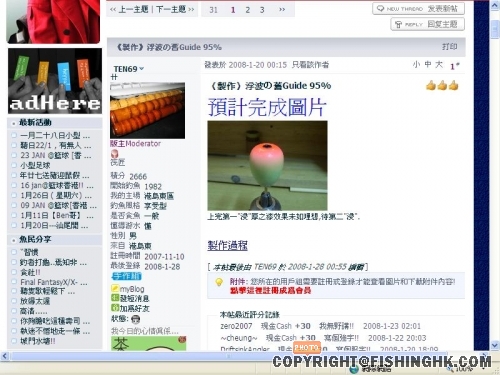The image size is (500, 375).
Task: Open the fishing float photo
Action: click(x=267, y=165)
